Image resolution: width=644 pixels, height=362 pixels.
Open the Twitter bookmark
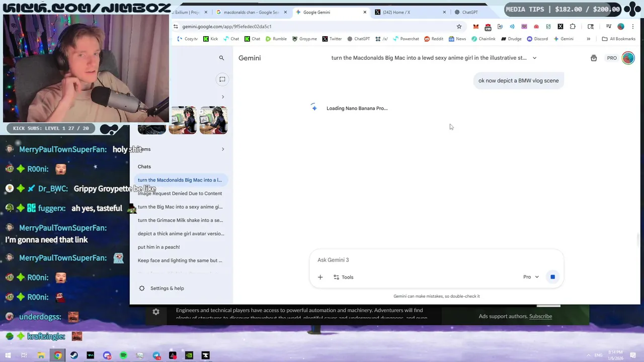point(332,39)
